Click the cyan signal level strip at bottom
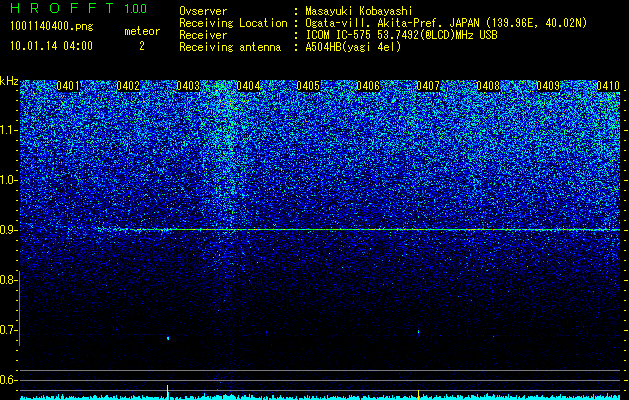 320,397
